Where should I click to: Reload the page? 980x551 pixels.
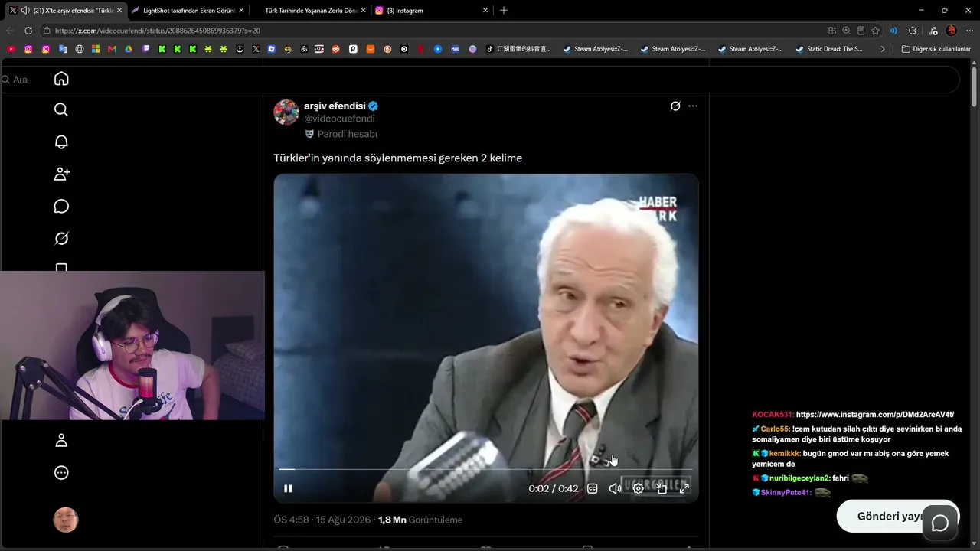point(28,31)
